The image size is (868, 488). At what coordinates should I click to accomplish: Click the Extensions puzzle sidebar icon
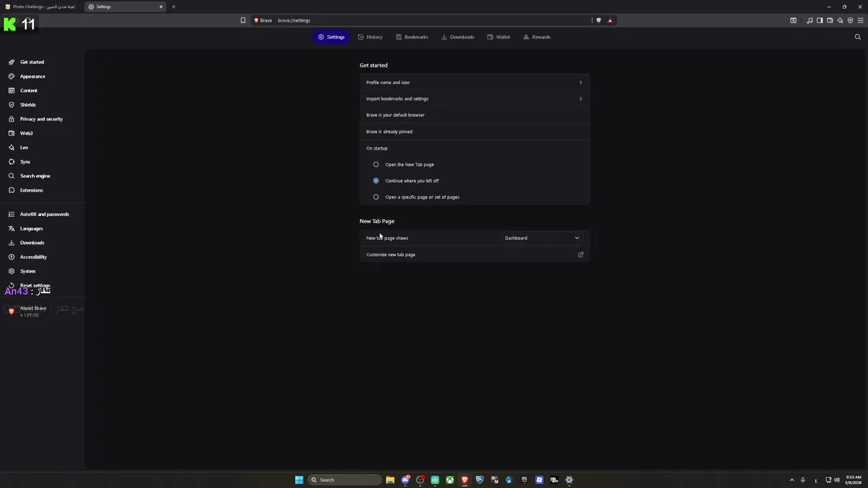coord(12,190)
